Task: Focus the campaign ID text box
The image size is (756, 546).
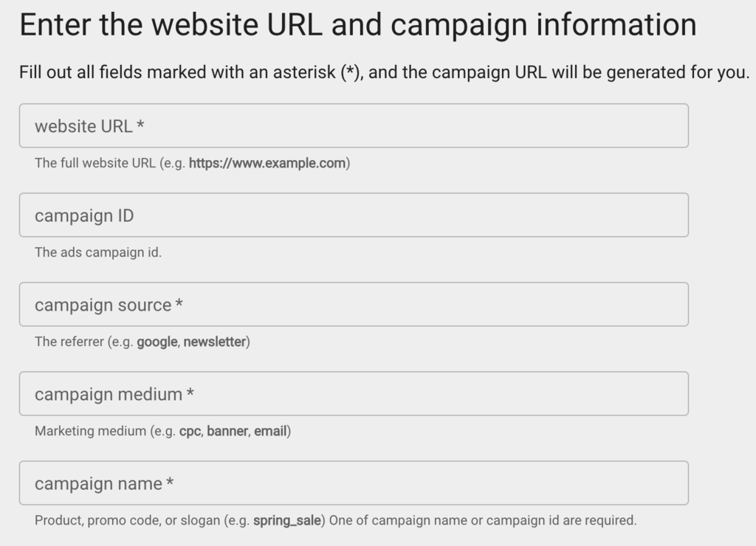Action: click(x=354, y=215)
